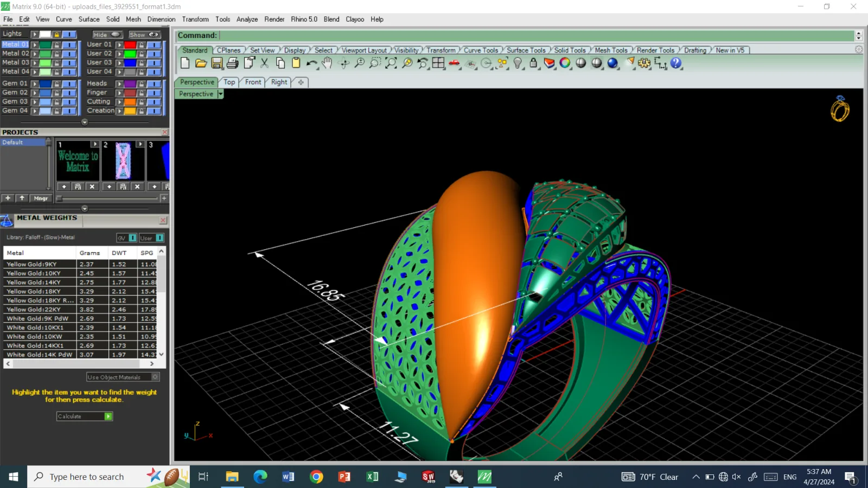Click the Open folder toolbar icon
Viewport: 868px width, 488px height.
click(201, 63)
